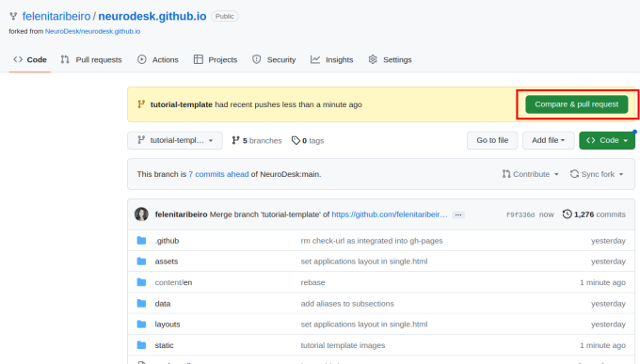
Task: Open the green Code dropdown
Action: [607, 140]
